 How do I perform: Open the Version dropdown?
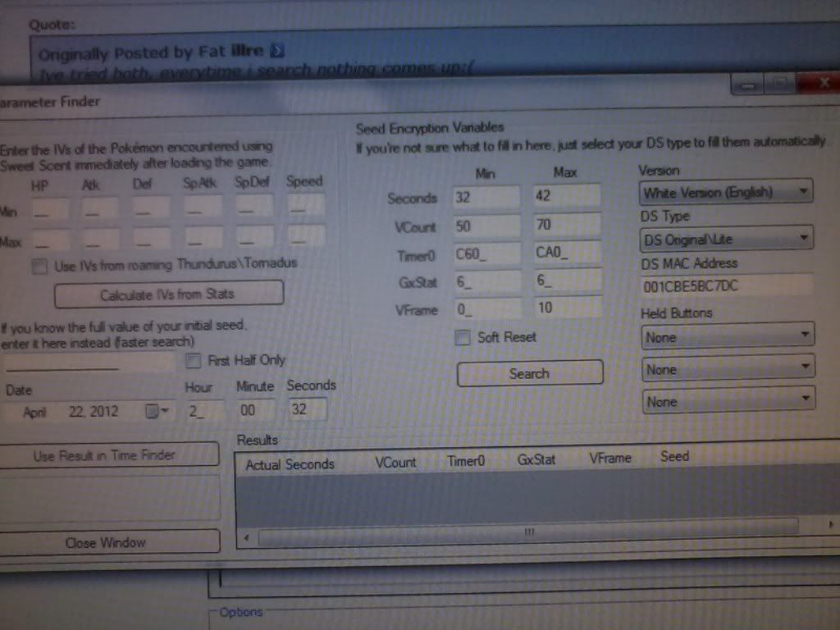725,194
